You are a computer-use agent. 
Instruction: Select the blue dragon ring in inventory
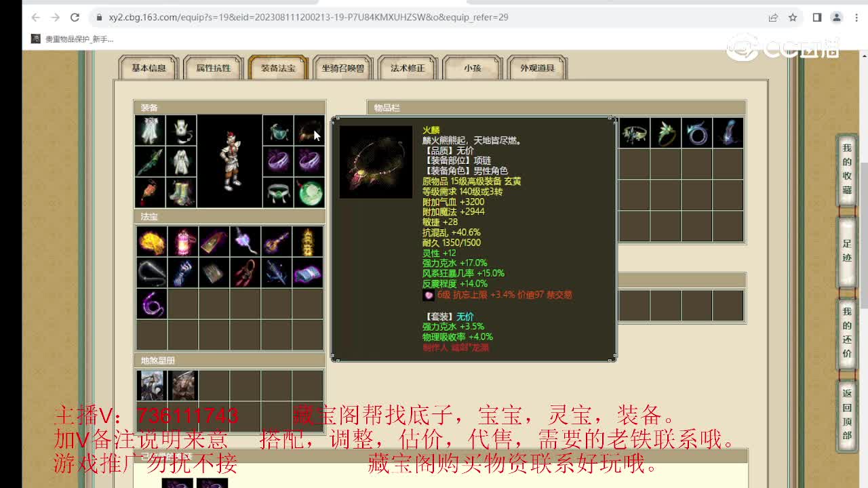[x=696, y=133]
